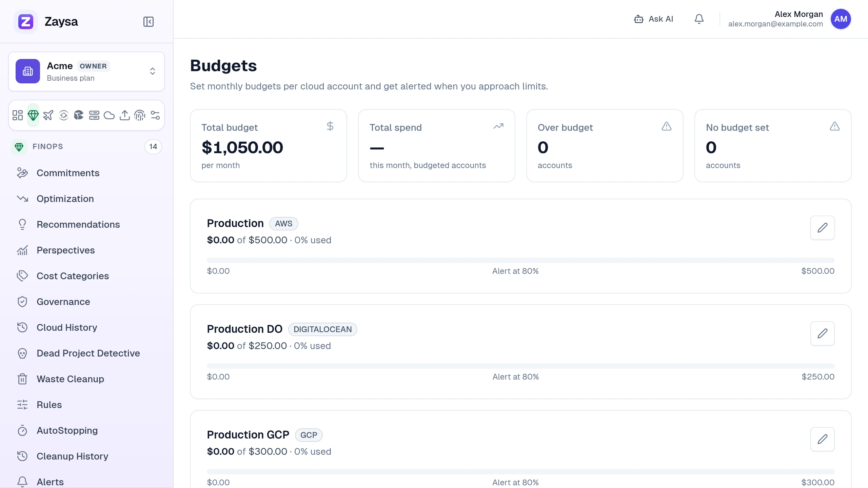Open the sliders settings icon
This screenshot has width=868, height=488.
tap(155, 115)
